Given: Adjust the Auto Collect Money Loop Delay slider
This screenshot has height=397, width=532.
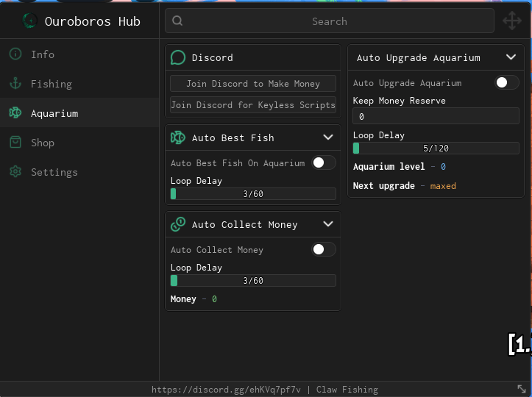Looking at the screenshot, I should (x=253, y=281).
